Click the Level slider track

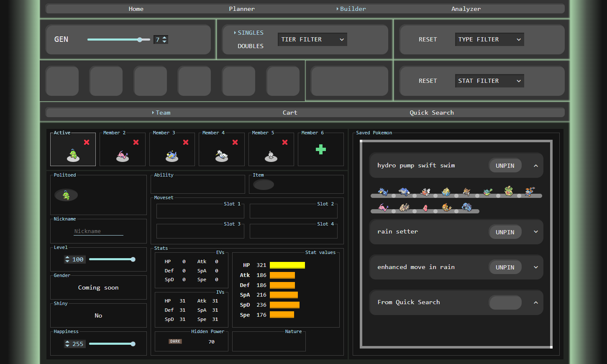pyautogui.click(x=112, y=259)
